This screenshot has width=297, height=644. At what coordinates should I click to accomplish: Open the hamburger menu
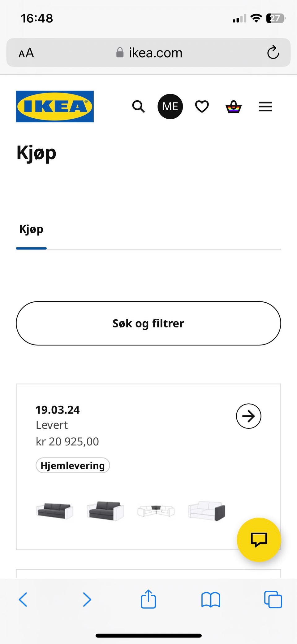pos(265,107)
